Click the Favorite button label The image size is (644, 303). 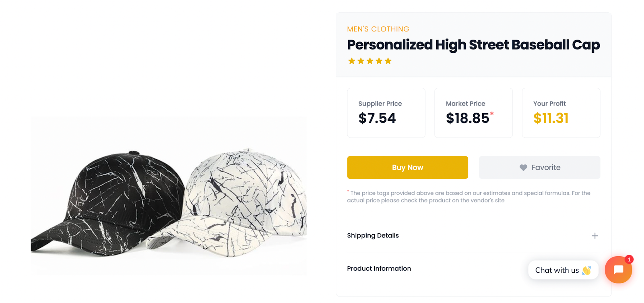click(546, 168)
